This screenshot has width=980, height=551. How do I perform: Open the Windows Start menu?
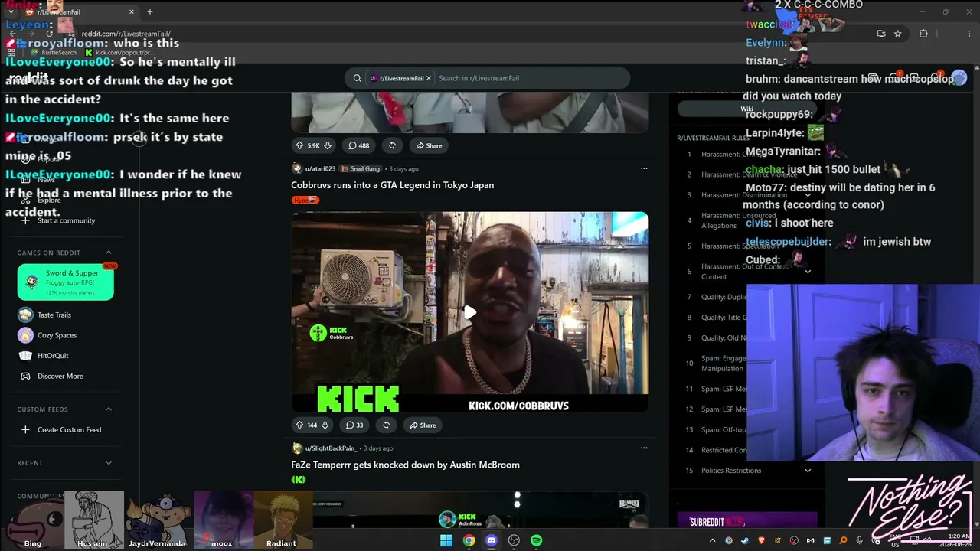pyautogui.click(x=446, y=540)
